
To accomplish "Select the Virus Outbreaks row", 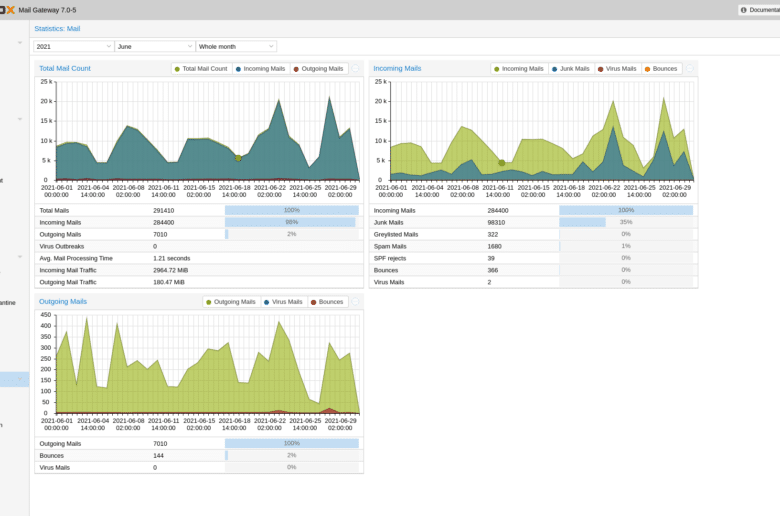I will (199, 246).
